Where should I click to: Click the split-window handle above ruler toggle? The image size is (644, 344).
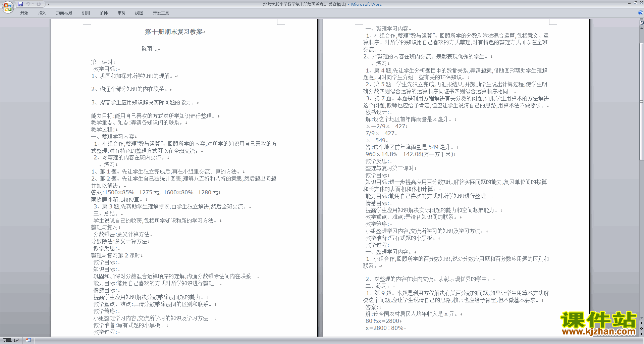(x=642, y=19)
